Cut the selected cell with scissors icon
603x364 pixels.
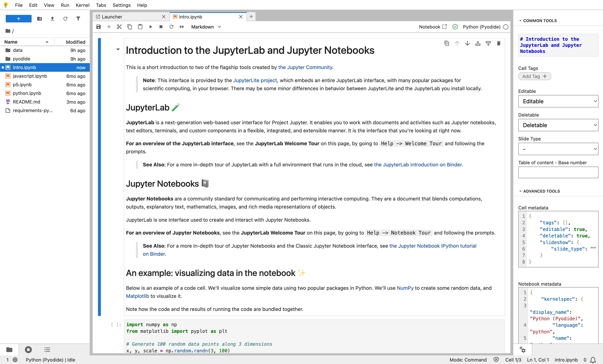click(x=119, y=27)
